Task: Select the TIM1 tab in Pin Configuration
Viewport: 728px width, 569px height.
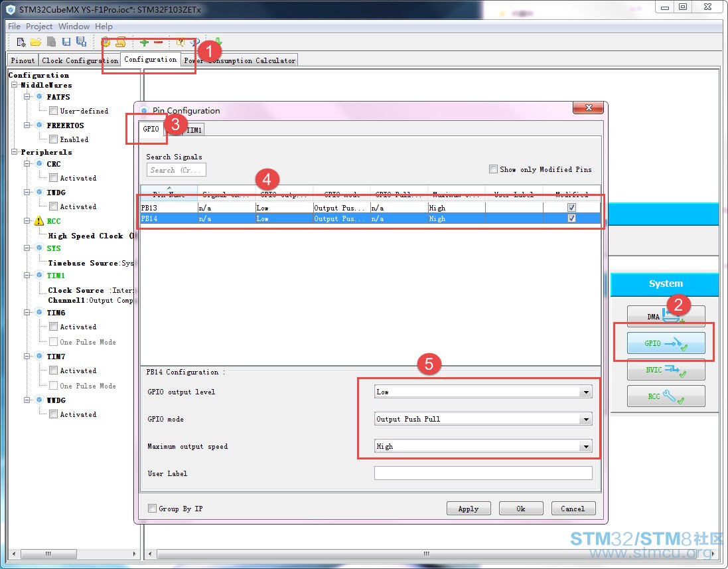Action: [194, 130]
